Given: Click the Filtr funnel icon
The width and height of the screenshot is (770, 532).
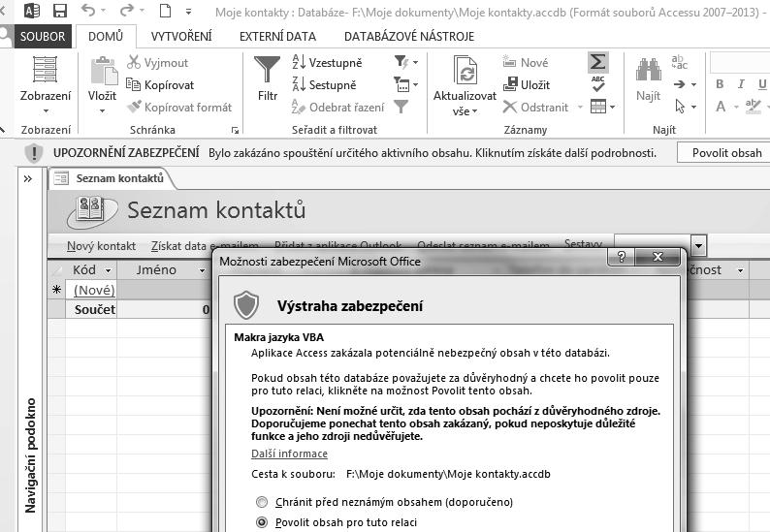Looking at the screenshot, I should coord(267,69).
